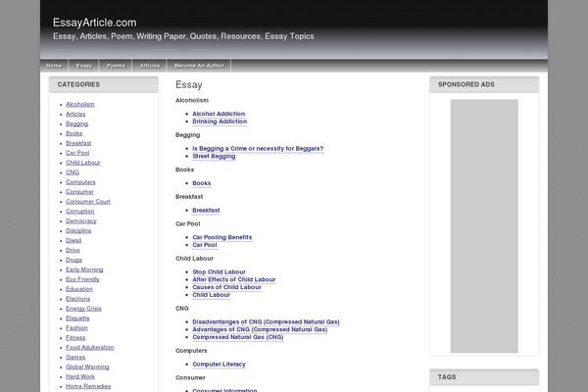Open Breakfast category in sidebar
This screenshot has height=392, width=588.
pos(78,143)
